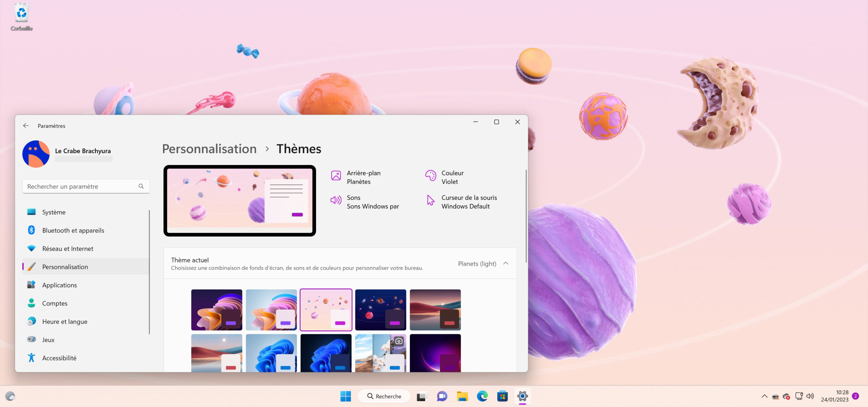The height and width of the screenshot is (407, 868).
Task: Click the network tray icon
Action: click(799, 396)
